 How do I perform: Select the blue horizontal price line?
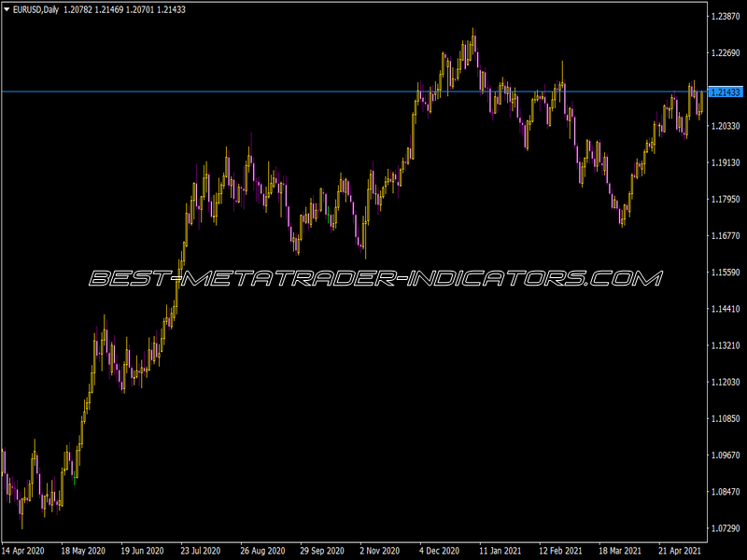pos(354,91)
